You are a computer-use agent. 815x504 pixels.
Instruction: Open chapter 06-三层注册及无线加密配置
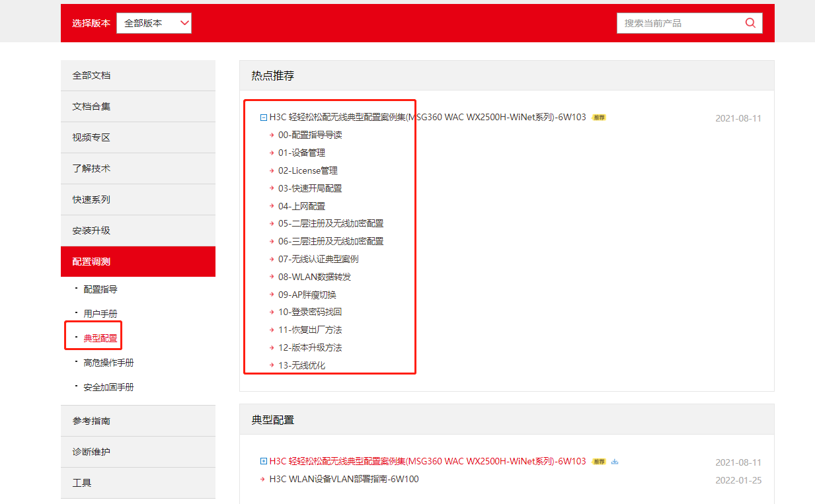(331, 241)
